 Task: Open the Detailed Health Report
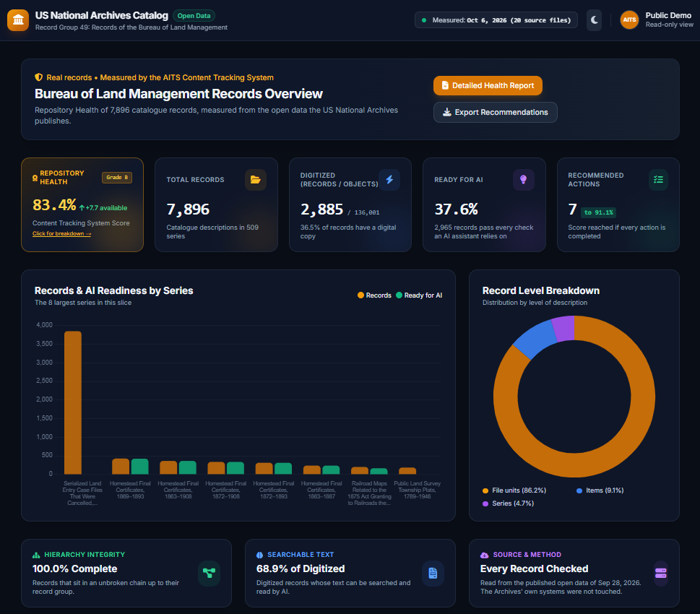pyautogui.click(x=488, y=85)
